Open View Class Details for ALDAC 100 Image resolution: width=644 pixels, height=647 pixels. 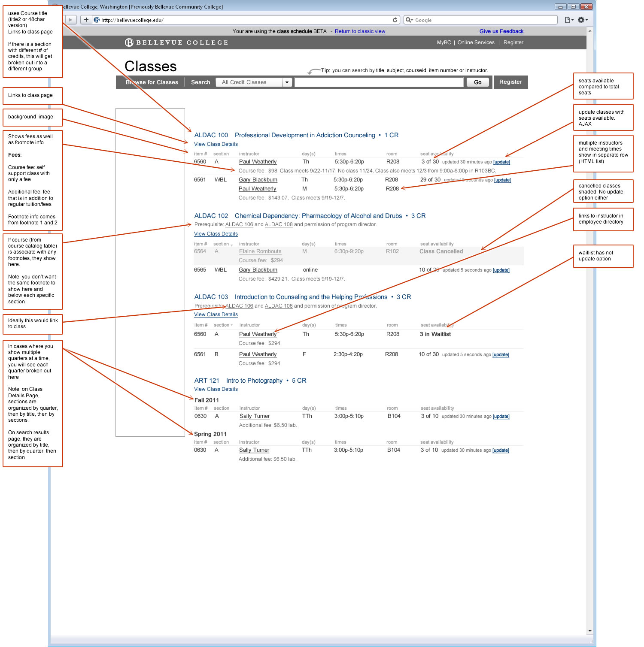(216, 144)
